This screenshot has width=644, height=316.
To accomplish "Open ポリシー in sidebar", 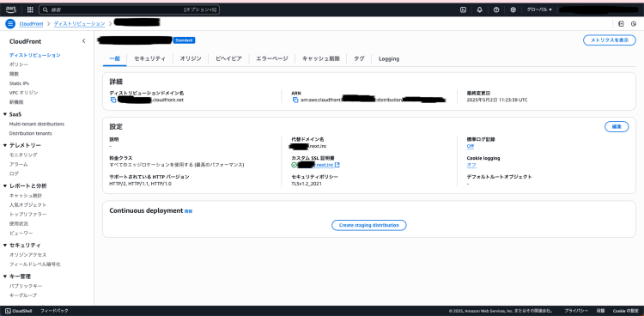I will [19, 64].
